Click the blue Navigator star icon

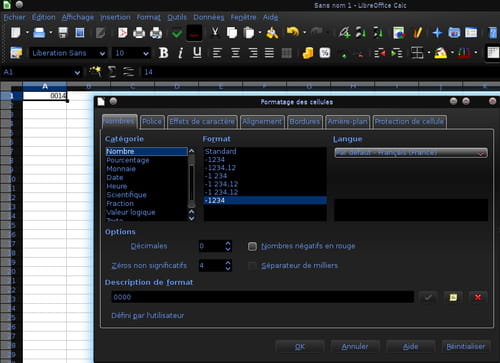click(437, 33)
